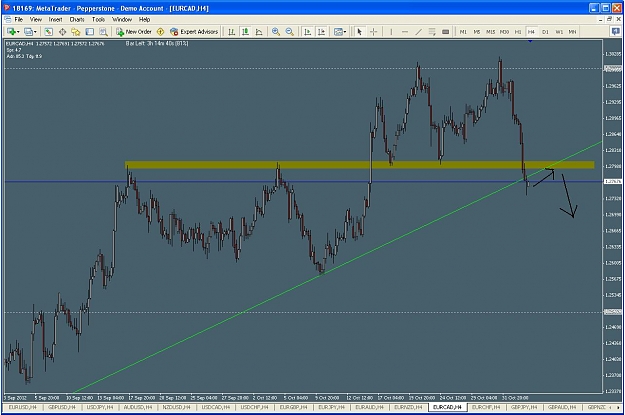Open the Help menu
This screenshot has width=625, height=415.
(x=144, y=19)
